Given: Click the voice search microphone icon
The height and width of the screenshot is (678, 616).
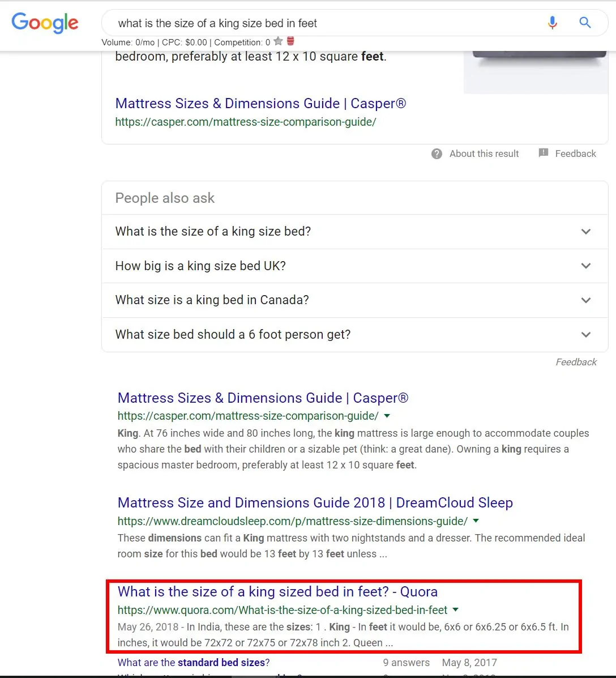Looking at the screenshot, I should point(552,23).
